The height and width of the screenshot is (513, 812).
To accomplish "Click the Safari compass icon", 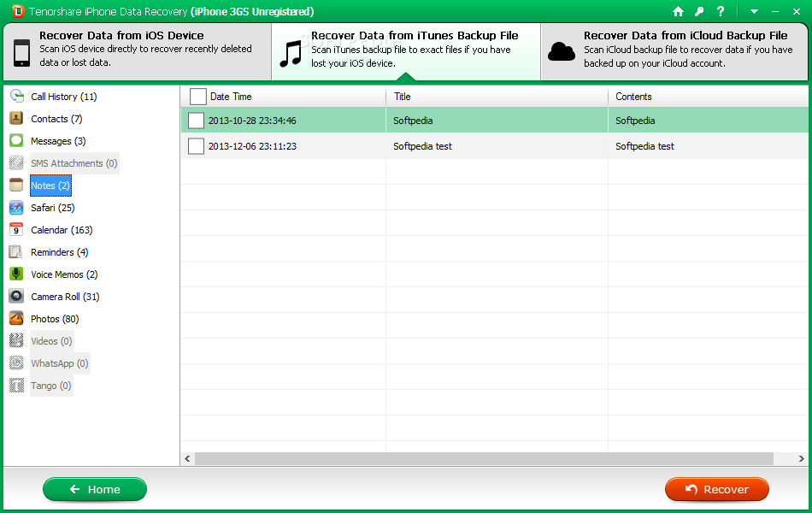I will tap(16, 208).
